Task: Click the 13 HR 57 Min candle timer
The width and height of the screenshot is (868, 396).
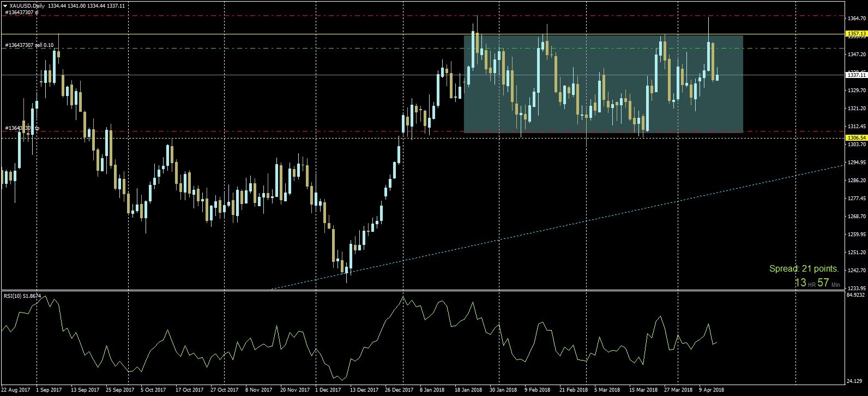Action: [x=817, y=283]
